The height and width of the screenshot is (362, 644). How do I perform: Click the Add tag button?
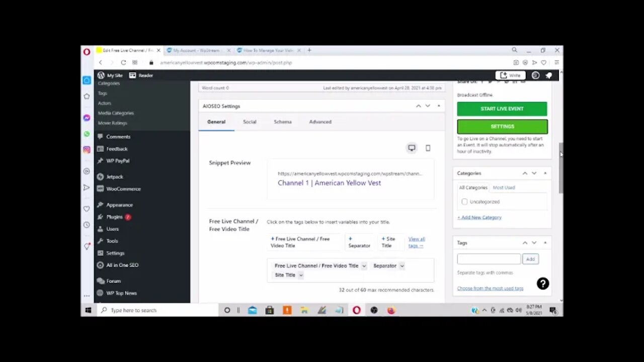530,259
